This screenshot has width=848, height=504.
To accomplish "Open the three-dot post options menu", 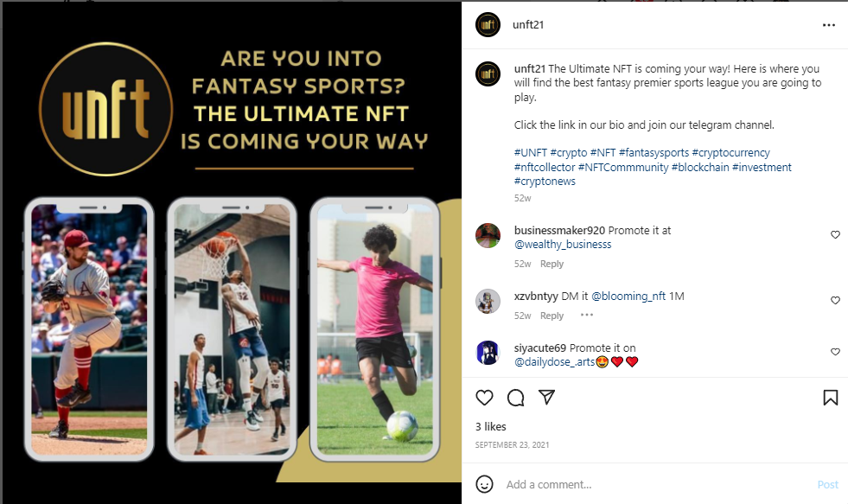I will pyautogui.click(x=828, y=25).
